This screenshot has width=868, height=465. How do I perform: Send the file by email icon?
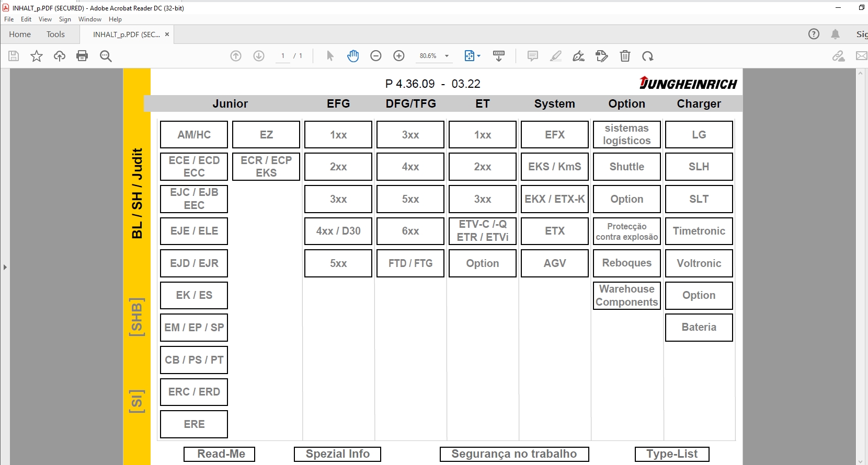[x=862, y=56]
